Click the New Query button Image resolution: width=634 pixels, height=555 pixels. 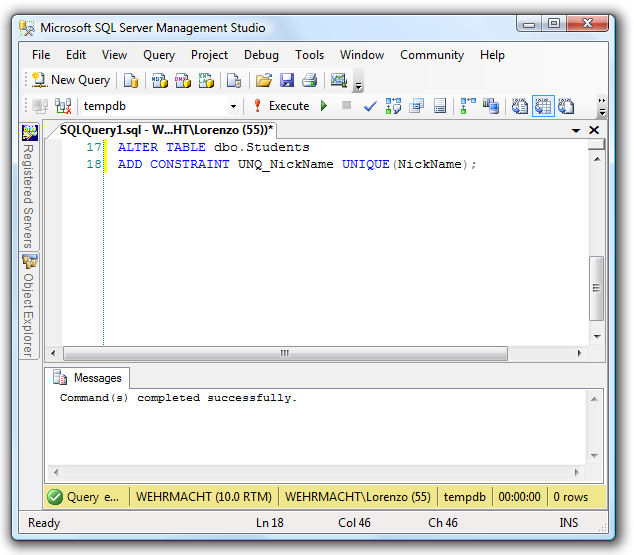pyautogui.click(x=71, y=80)
